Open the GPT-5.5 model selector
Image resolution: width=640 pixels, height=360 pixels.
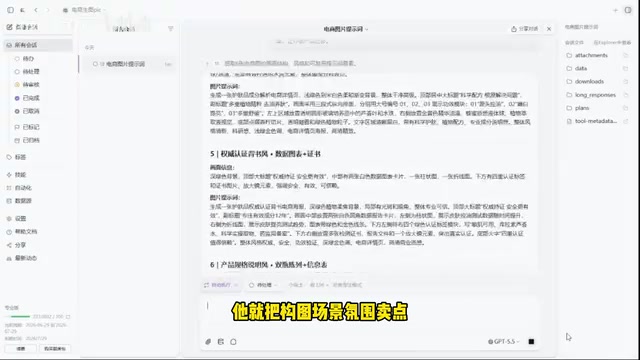click(x=504, y=342)
